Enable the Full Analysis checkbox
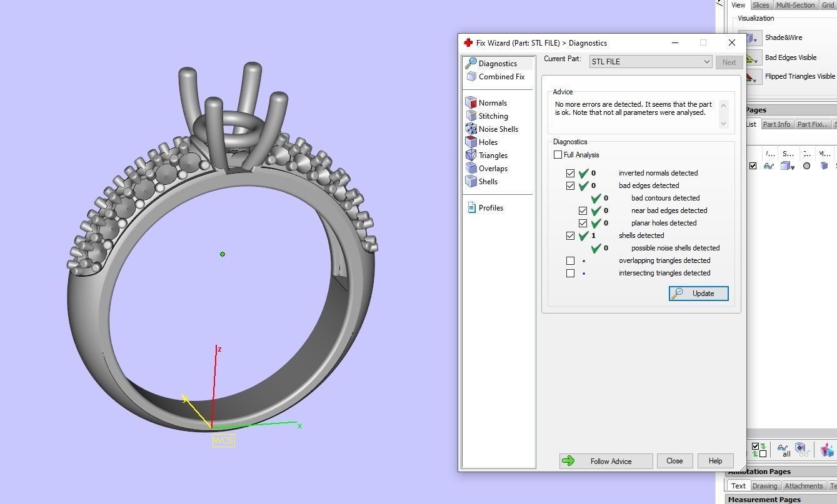 pos(558,155)
